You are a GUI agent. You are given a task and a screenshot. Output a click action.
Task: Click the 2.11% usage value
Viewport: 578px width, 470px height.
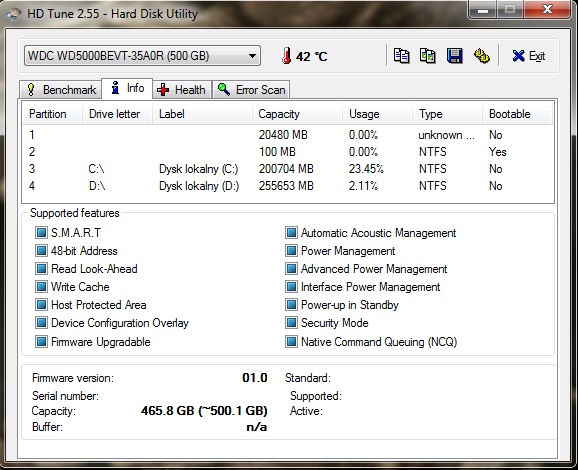pyautogui.click(x=363, y=186)
